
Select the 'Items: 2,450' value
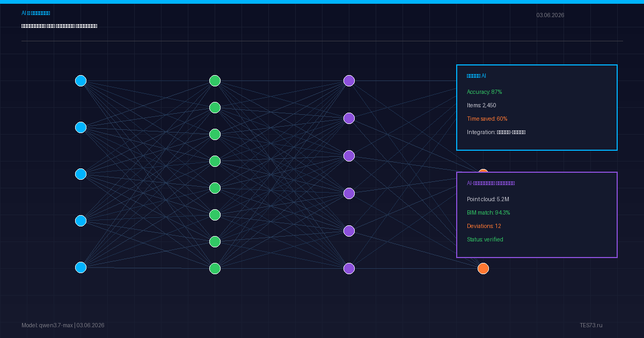[481, 106]
